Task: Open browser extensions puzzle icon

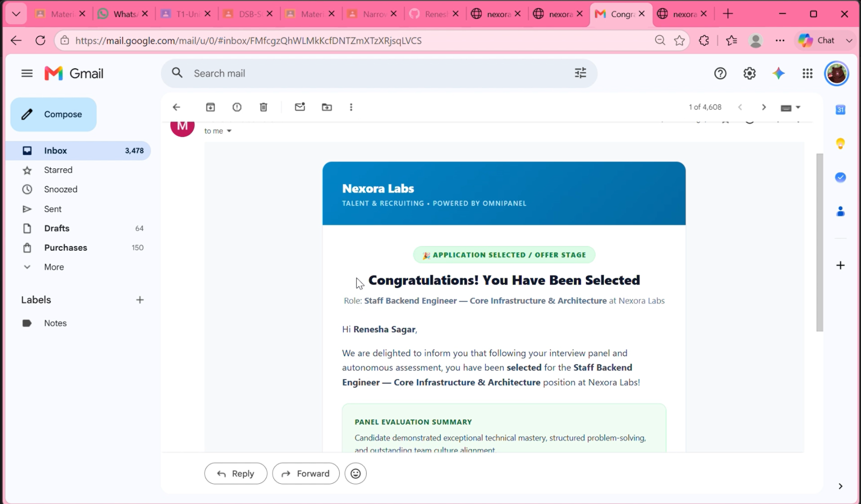Action: pyautogui.click(x=704, y=40)
